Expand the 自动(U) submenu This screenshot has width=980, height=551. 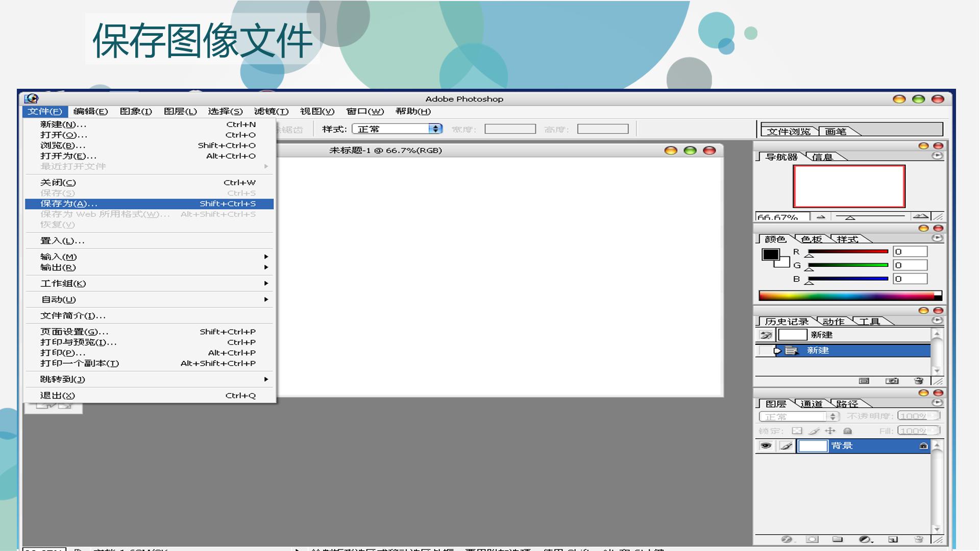149,299
